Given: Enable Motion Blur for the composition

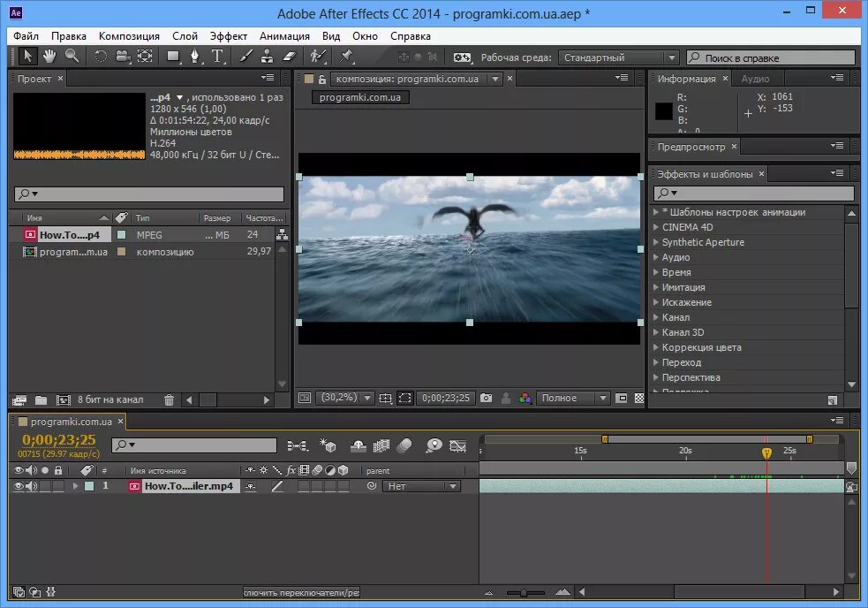Looking at the screenshot, I should 405,445.
